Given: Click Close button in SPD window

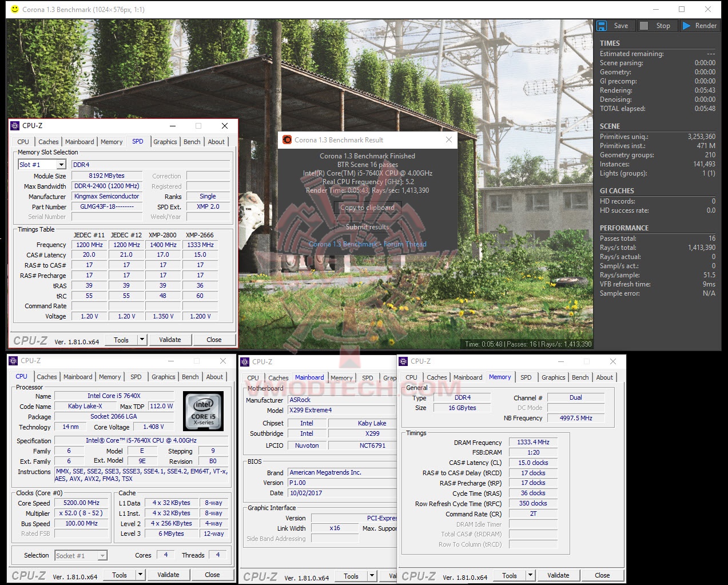Looking at the screenshot, I should click(x=214, y=340).
